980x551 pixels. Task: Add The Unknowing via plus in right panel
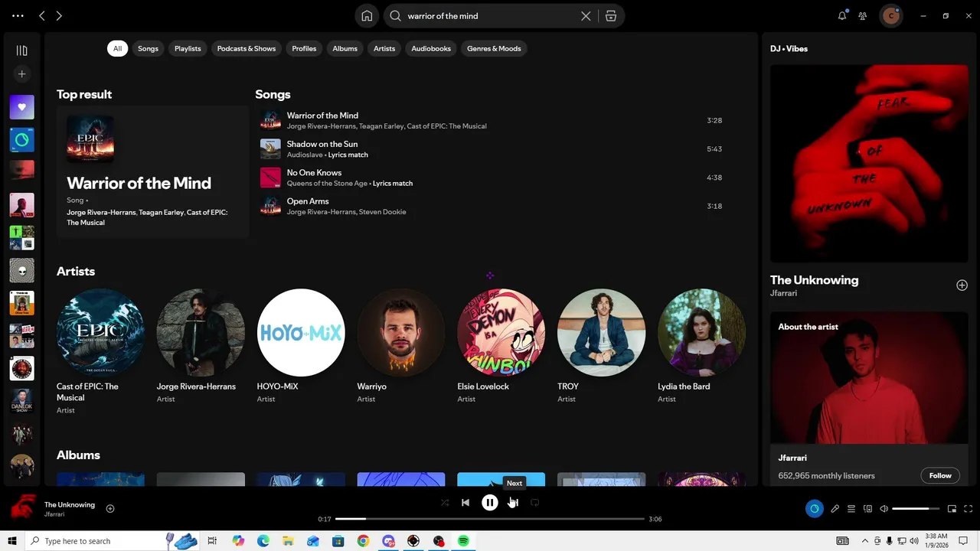click(x=962, y=285)
